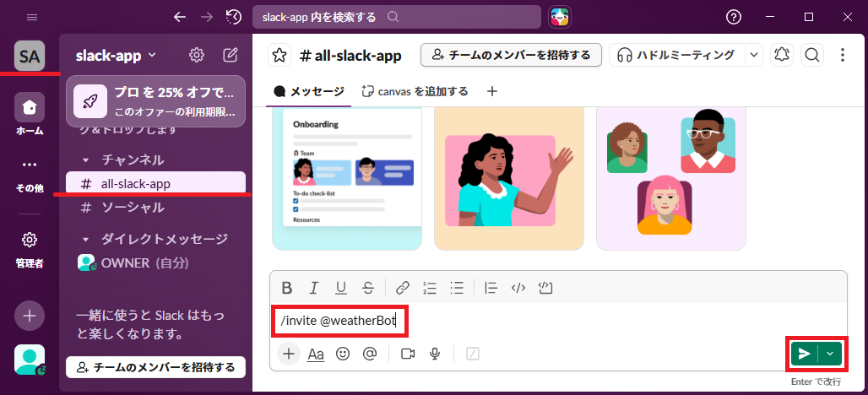Star the all-slack-app channel
Screen dimensions: 868x395
pyautogui.click(x=279, y=55)
